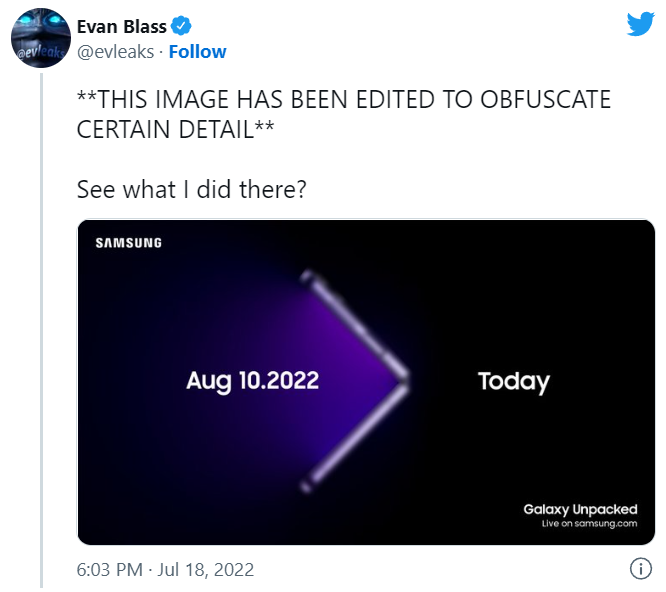The image size is (666, 592).
Task: Open the 6:03 PM Jul 18, 2022 timestamp
Action: pyautogui.click(x=165, y=570)
